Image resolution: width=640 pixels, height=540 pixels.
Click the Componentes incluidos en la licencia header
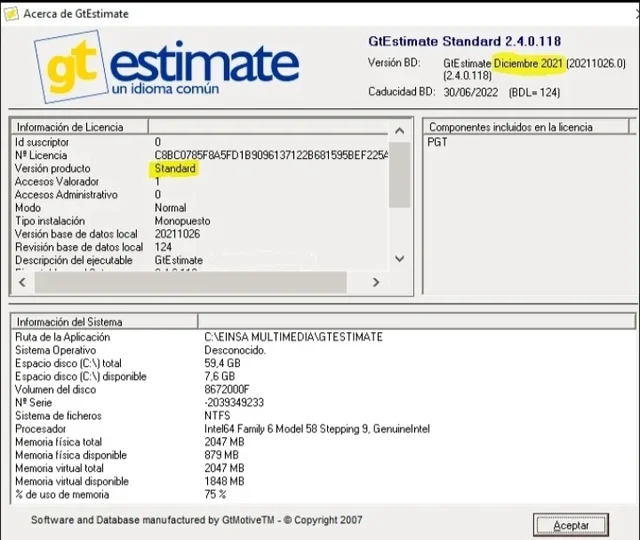(526, 127)
